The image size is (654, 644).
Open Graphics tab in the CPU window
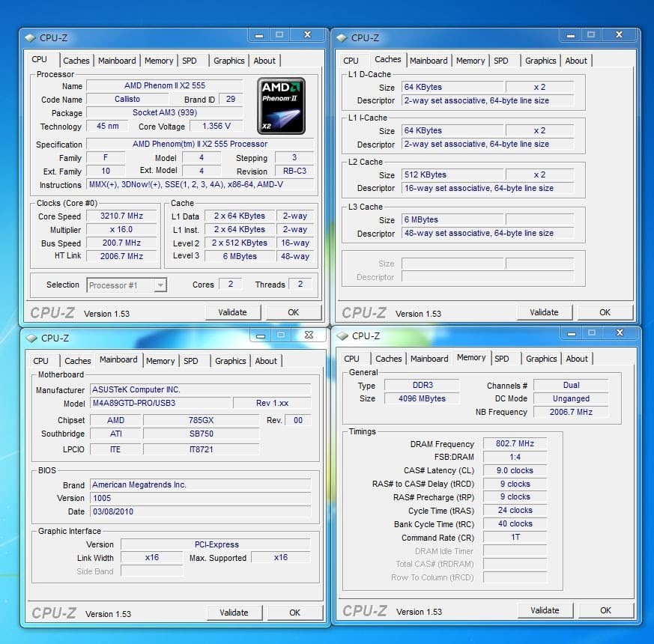228,61
